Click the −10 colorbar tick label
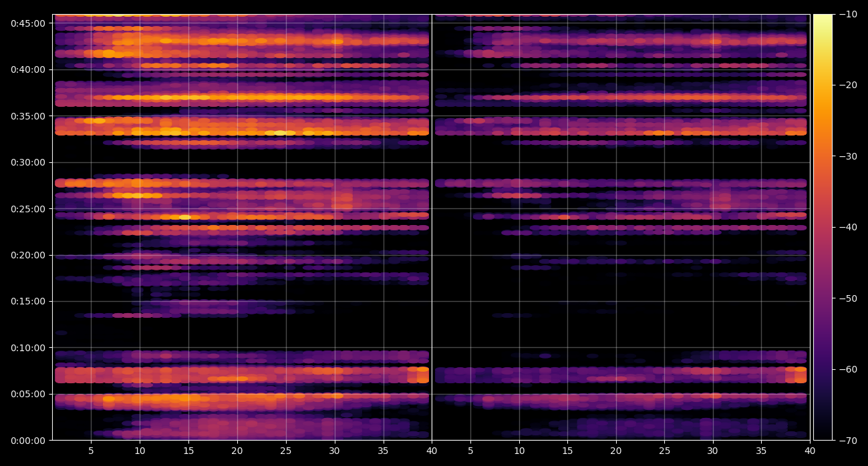This screenshot has height=466, width=868. 849,14
